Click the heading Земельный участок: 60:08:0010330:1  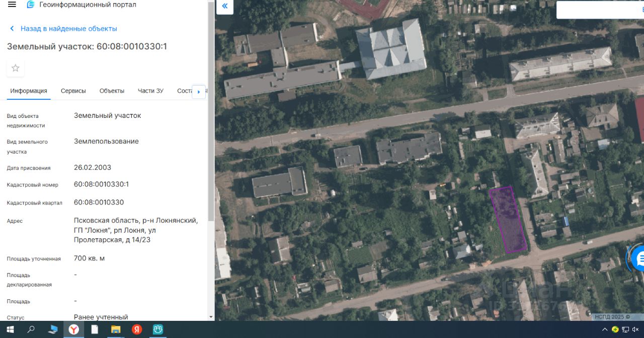tap(87, 46)
